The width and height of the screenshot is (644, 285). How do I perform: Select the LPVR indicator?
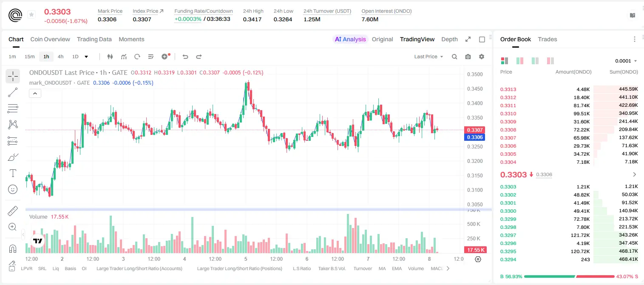[x=27, y=268]
